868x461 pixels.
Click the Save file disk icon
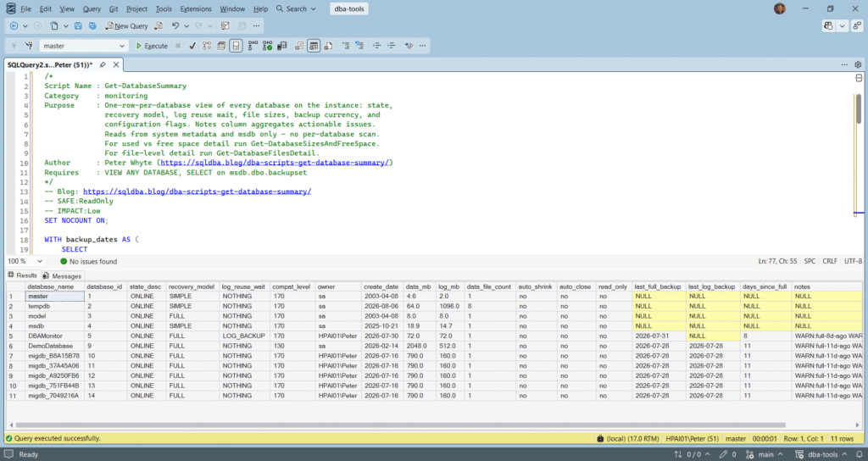click(78, 26)
